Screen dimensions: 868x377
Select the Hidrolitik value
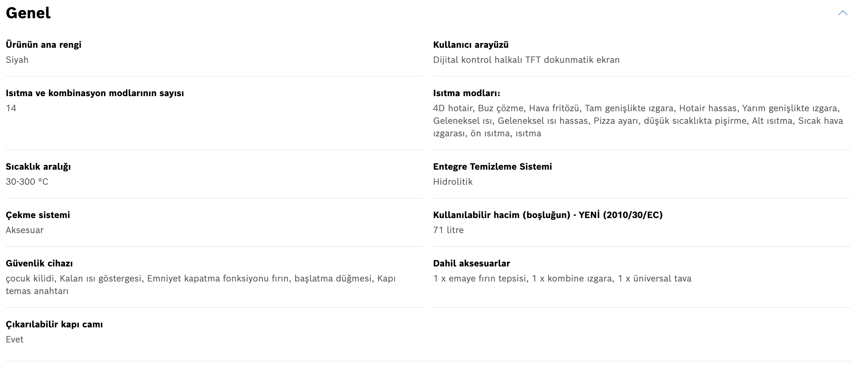453,182
